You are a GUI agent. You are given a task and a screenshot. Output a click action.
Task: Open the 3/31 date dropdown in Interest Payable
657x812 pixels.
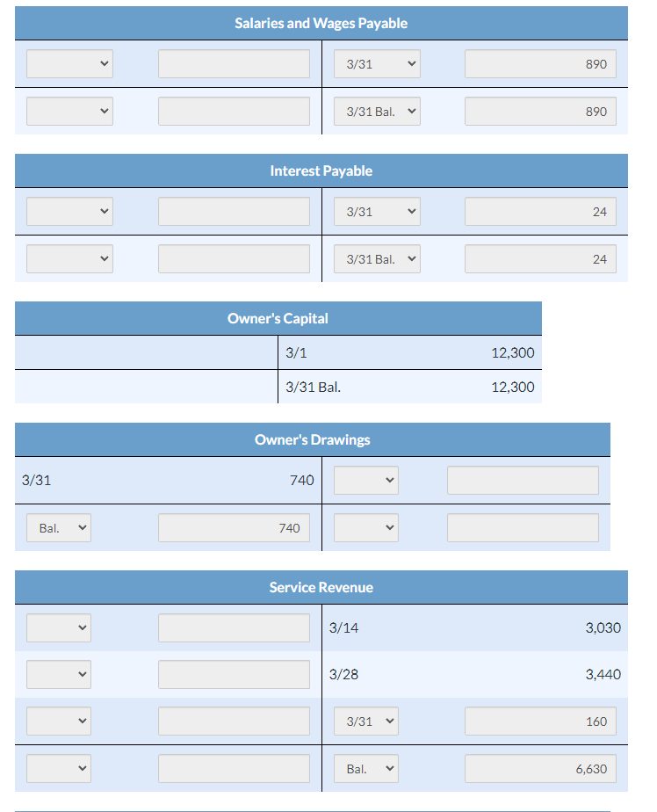pyautogui.click(x=377, y=211)
